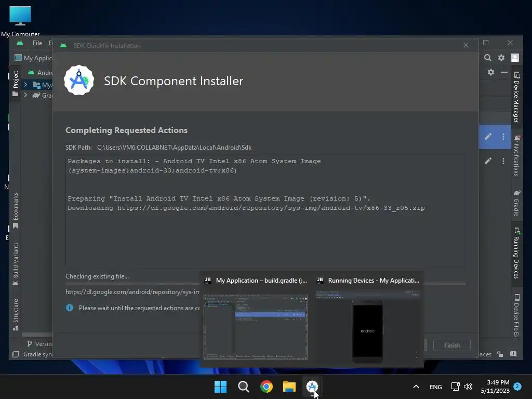Open Device Manager side panel
The width and height of the screenshot is (532, 399).
(516, 97)
